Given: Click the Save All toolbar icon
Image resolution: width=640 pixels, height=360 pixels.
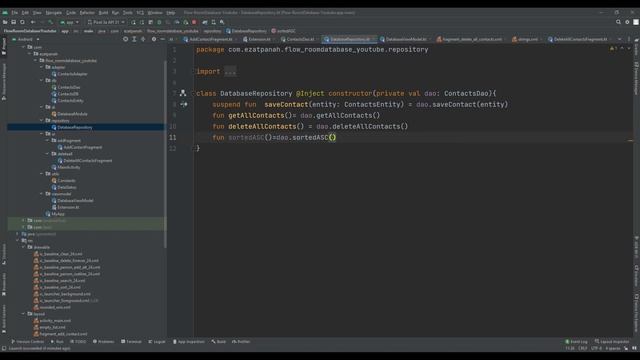Looking at the screenshot, I should [13, 22].
